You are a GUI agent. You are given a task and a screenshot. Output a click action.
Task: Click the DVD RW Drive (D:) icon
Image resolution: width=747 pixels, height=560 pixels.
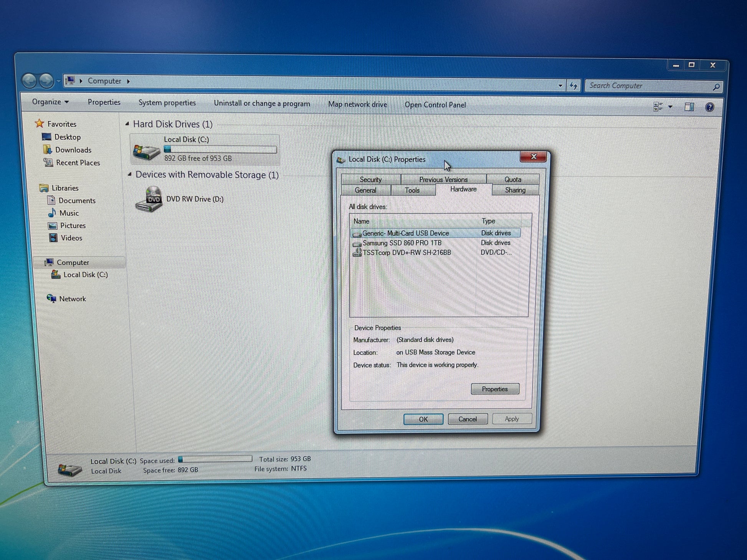tap(149, 199)
